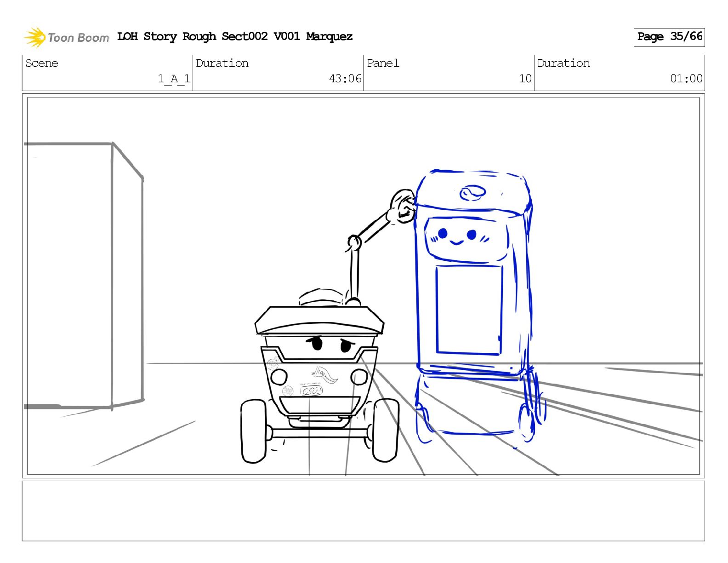728x563 pixels.
Task: Click the 'Scene' label
Action: click(x=42, y=63)
